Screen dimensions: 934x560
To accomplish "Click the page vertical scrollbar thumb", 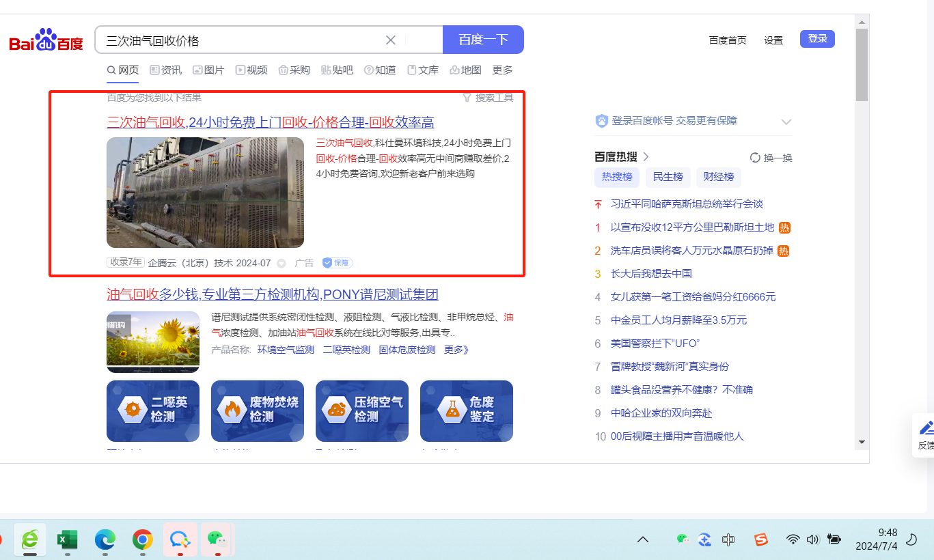I will (862, 65).
